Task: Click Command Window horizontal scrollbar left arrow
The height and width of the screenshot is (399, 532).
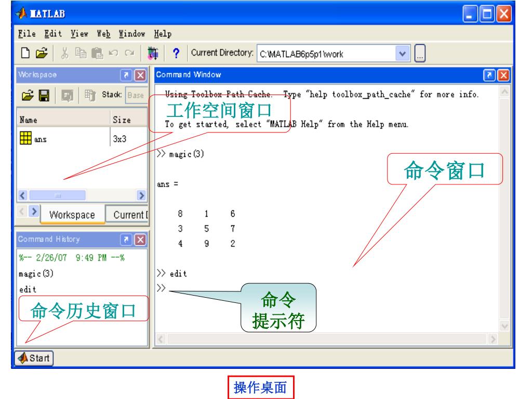Action: tap(161, 339)
